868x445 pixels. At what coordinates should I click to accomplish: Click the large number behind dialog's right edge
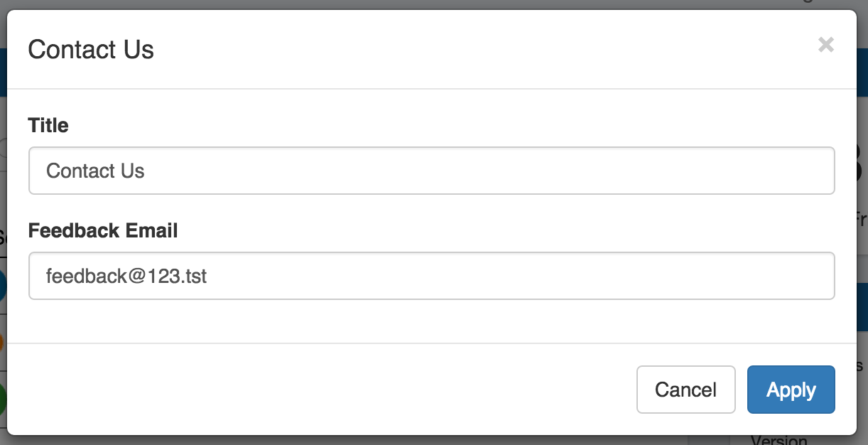pos(862,163)
